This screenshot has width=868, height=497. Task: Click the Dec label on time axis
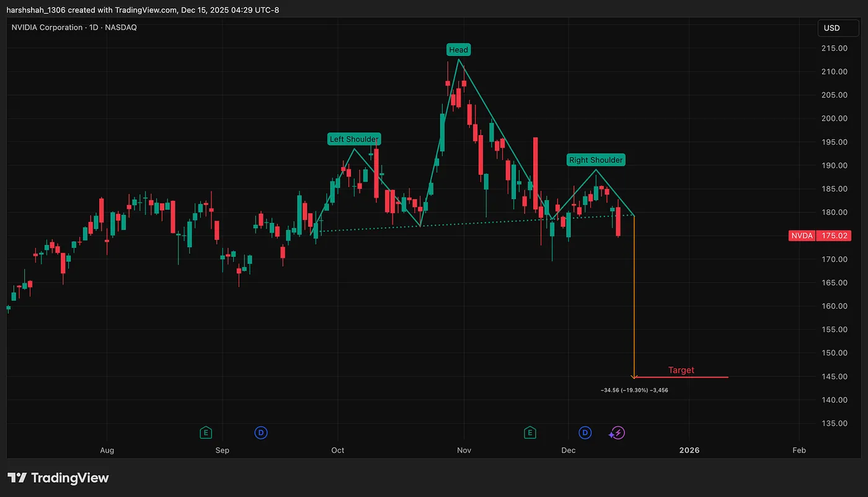point(569,450)
